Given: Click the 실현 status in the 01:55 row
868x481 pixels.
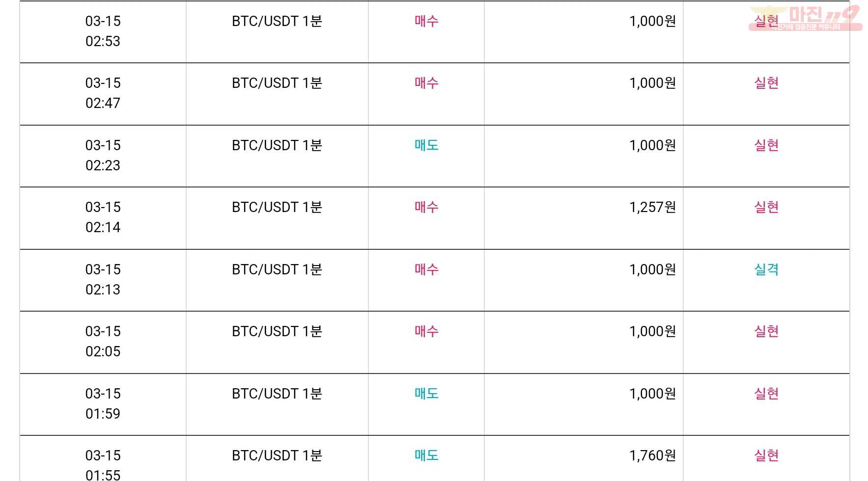Looking at the screenshot, I should pos(766,455).
